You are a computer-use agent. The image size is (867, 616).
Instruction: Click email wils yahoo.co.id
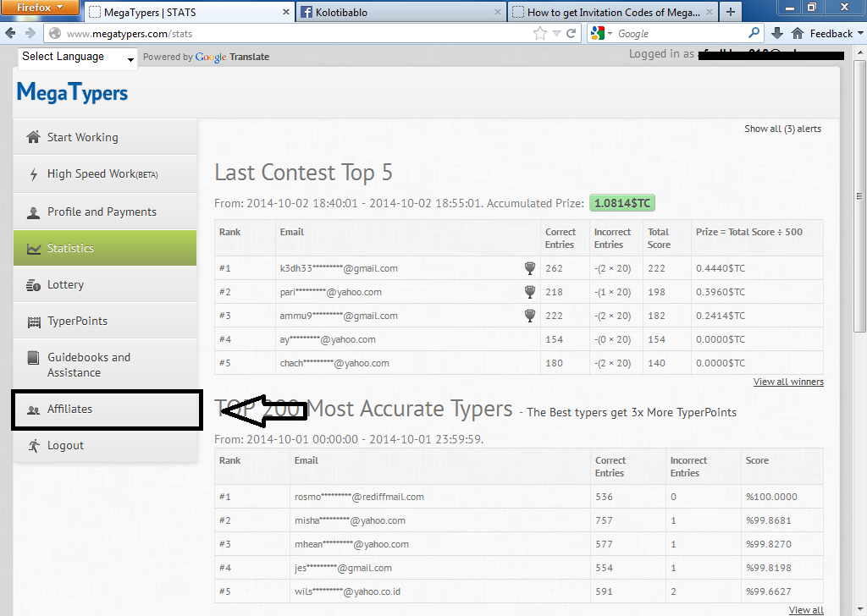[x=347, y=591]
